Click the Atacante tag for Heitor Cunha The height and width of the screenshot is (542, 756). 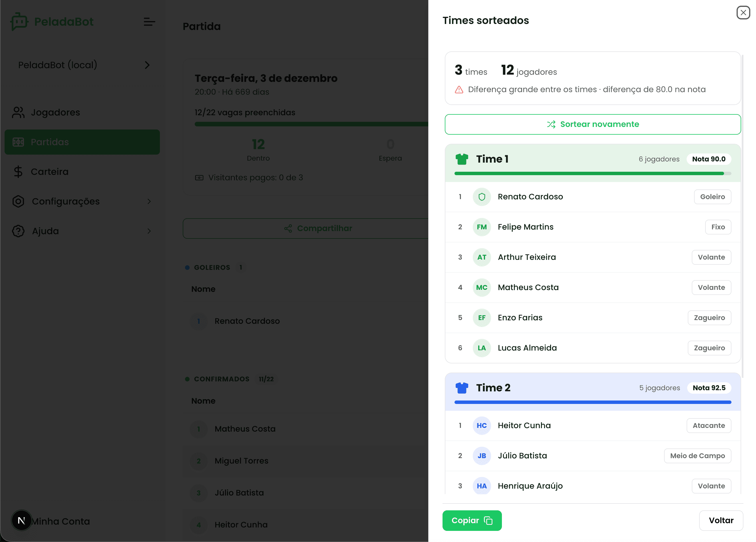click(709, 426)
